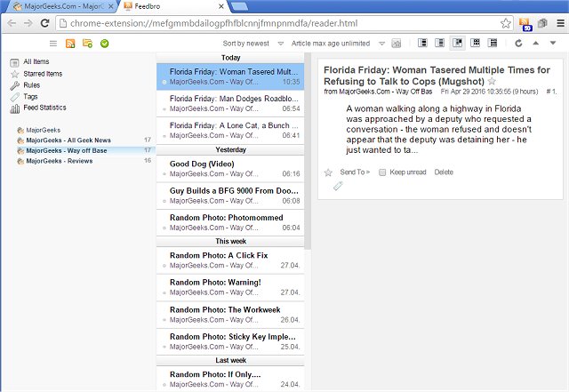Screen dimensions: 569x392
Task: Go to next article with down arrow
Action: [x=553, y=44]
